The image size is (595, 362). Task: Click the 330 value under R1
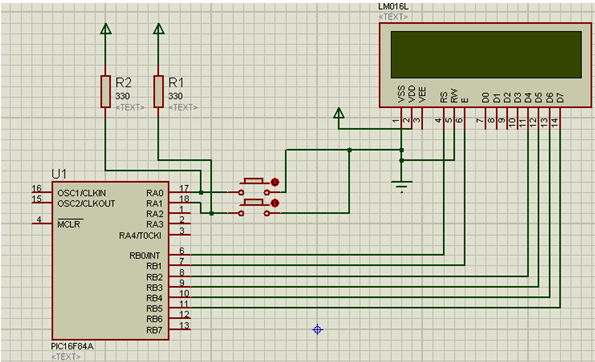pyautogui.click(x=175, y=96)
